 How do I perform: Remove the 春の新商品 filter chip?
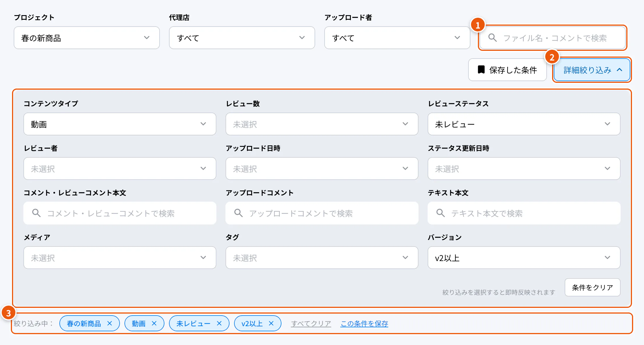point(110,323)
